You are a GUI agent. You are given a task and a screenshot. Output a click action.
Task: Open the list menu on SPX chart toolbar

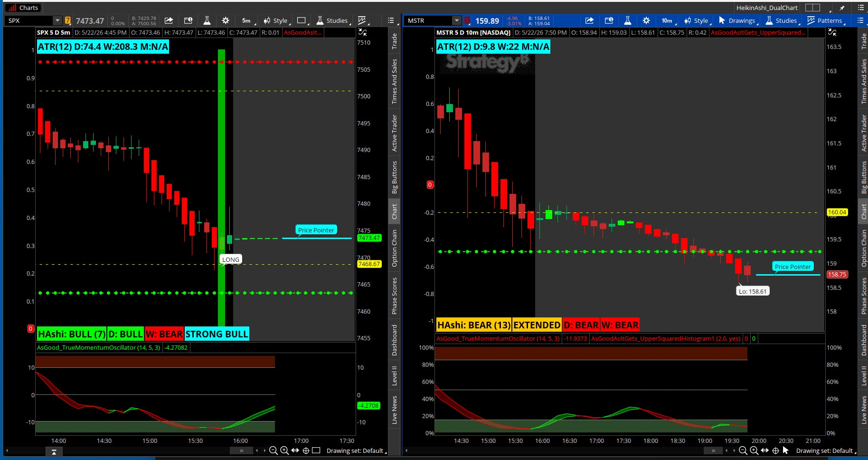click(x=391, y=20)
